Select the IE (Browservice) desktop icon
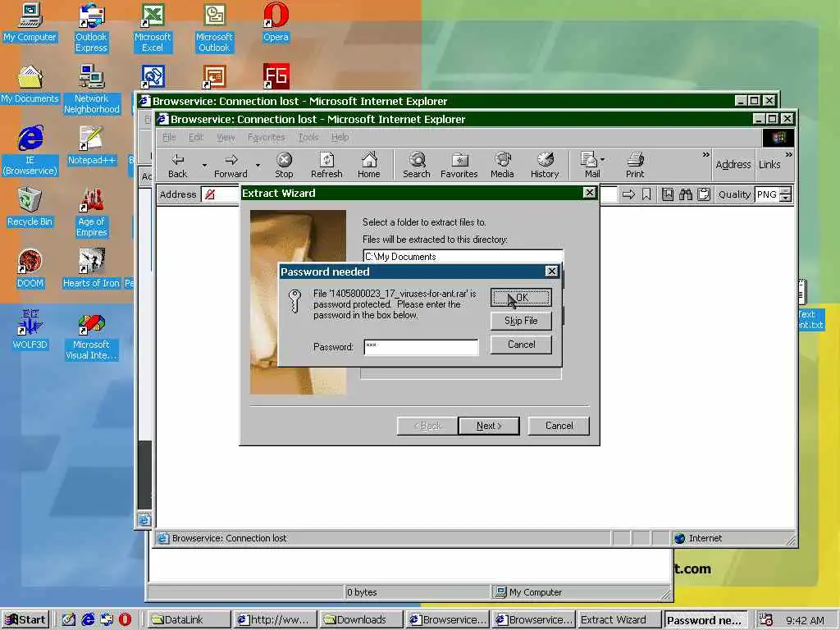The width and height of the screenshot is (840, 630). tap(30, 151)
